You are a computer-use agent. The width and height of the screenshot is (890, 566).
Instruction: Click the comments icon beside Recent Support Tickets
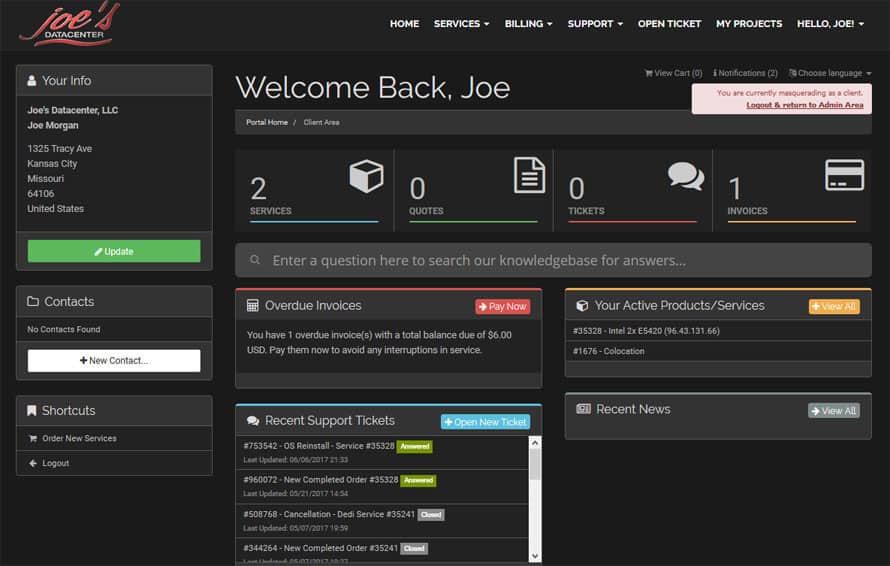(253, 421)
